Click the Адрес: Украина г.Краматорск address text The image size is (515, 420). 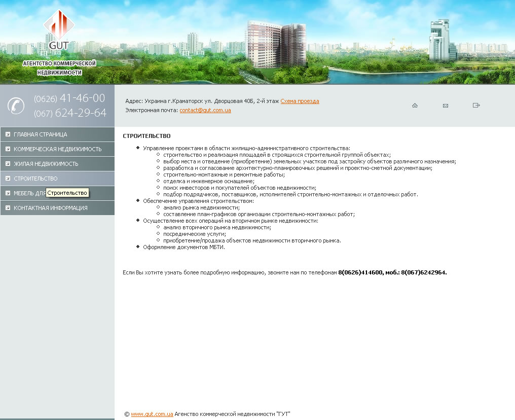[202, 101]
